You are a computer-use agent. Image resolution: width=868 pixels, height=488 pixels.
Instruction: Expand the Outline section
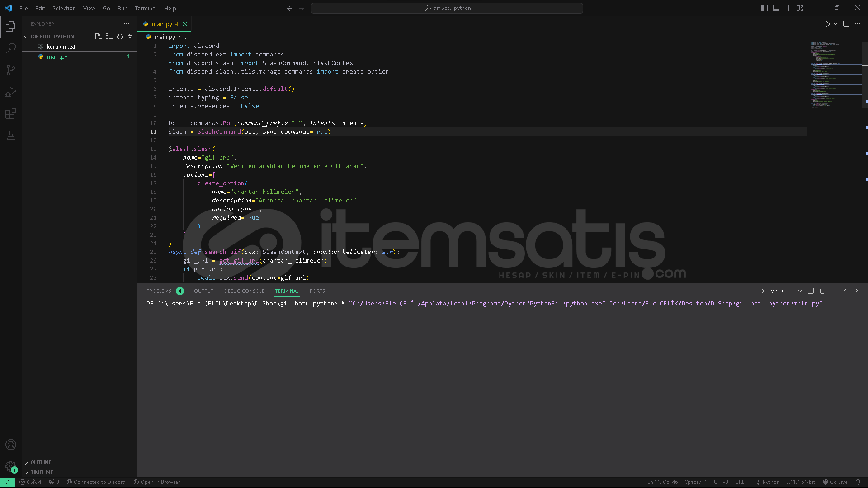(41, 462)
